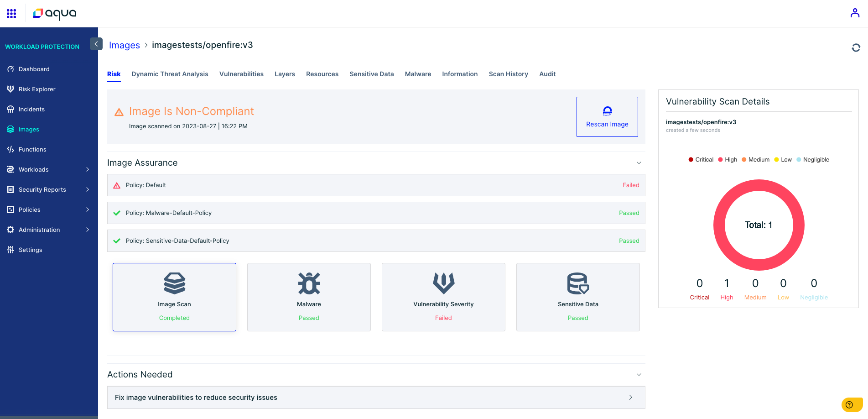Click the Policies icon in sidebar
Screen dimensions: 868x419
coord(10,209)
